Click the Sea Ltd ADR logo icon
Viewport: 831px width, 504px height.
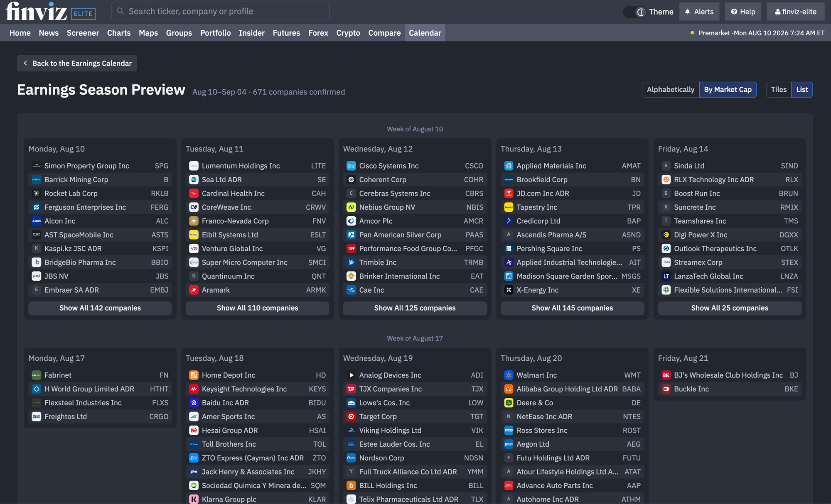coord(194,180)
